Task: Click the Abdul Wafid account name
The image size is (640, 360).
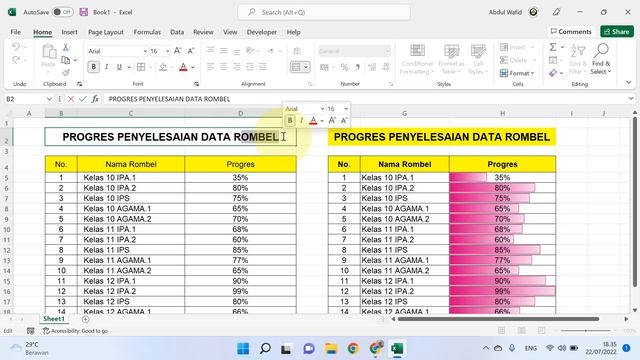Action: click(x=505, y=12)
